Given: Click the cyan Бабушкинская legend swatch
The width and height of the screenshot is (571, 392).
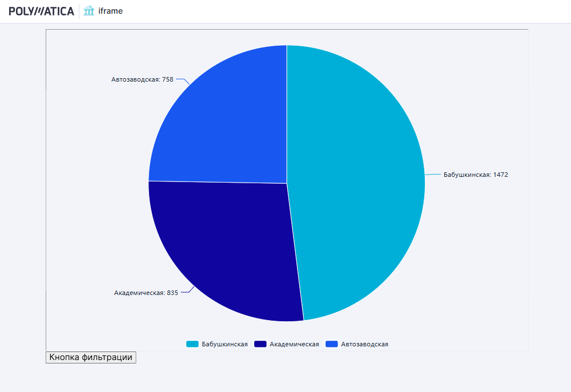Looking at the screenshot, I should tap(192, 344).
